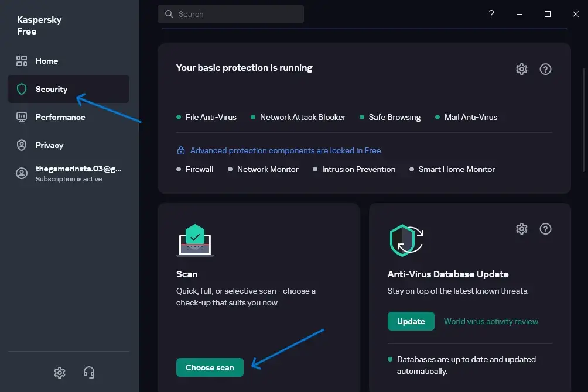This screenshot has width=588, height=392.
Task: Open the advanced protection components locked link
Action: click(285, 150)
